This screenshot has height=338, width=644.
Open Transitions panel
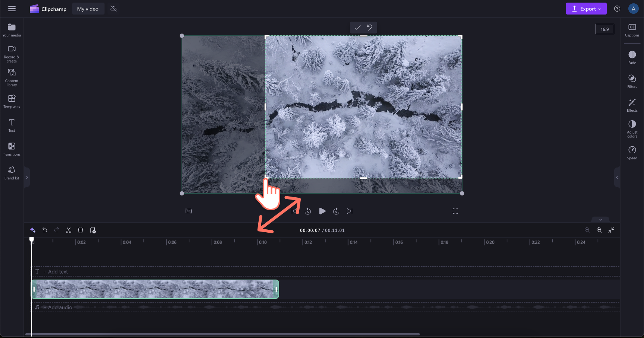click(x=12, y=149)
